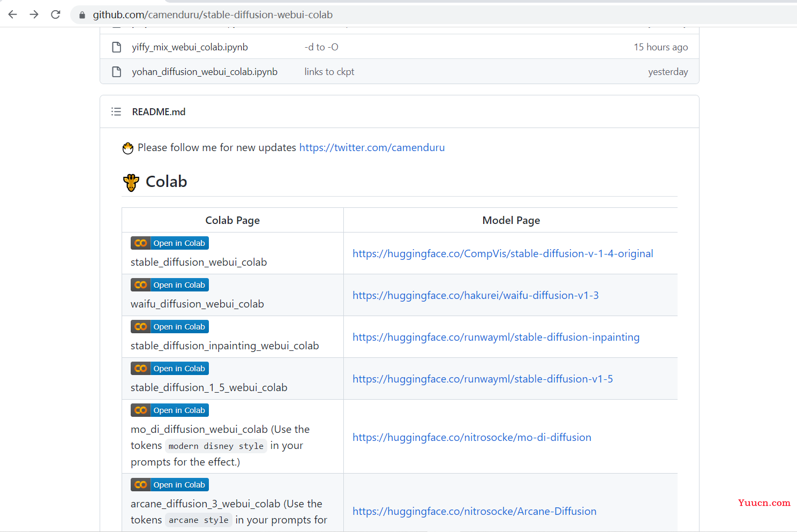Screen dimensions: 797x532
Task: Focus the github.com address bar
Action: tap(434, 14)
